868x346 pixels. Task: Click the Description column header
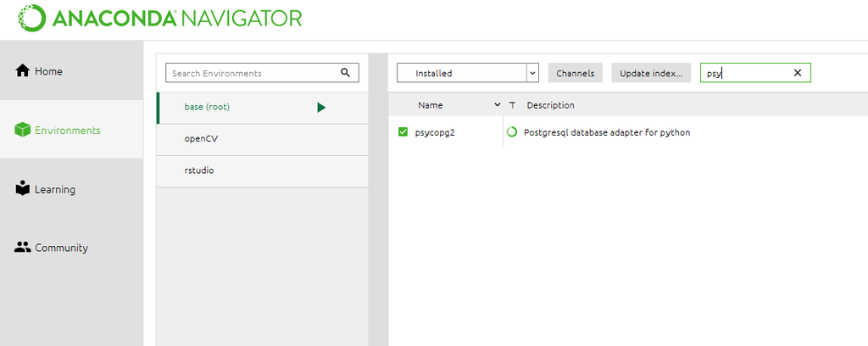pyautogui.click(x=550, y=105)
